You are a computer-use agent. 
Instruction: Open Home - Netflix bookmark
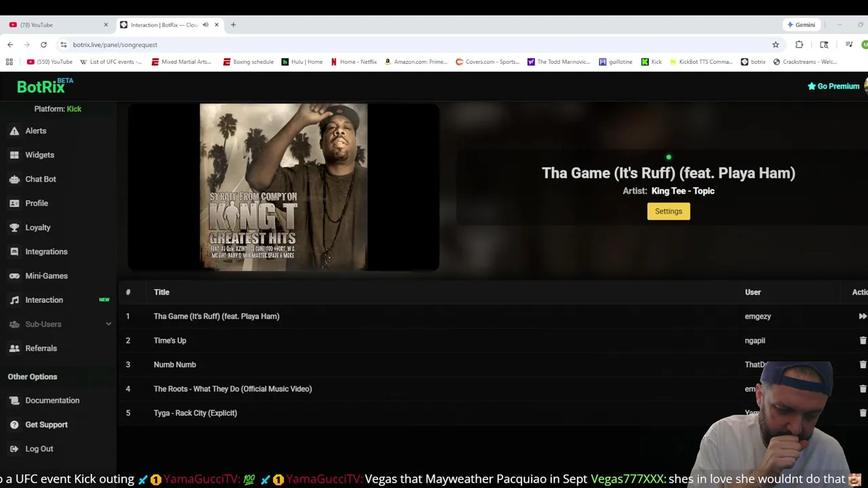point(354,62)
